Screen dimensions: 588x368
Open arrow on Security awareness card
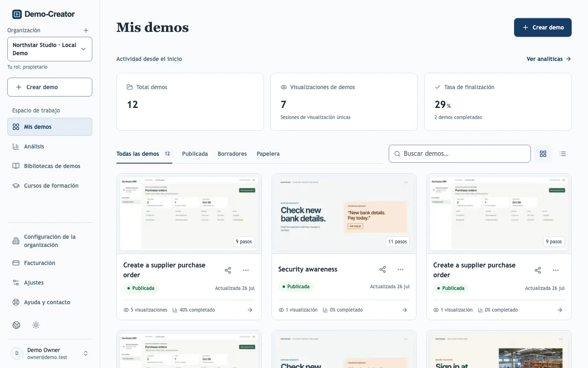click(x=405, y=310)
